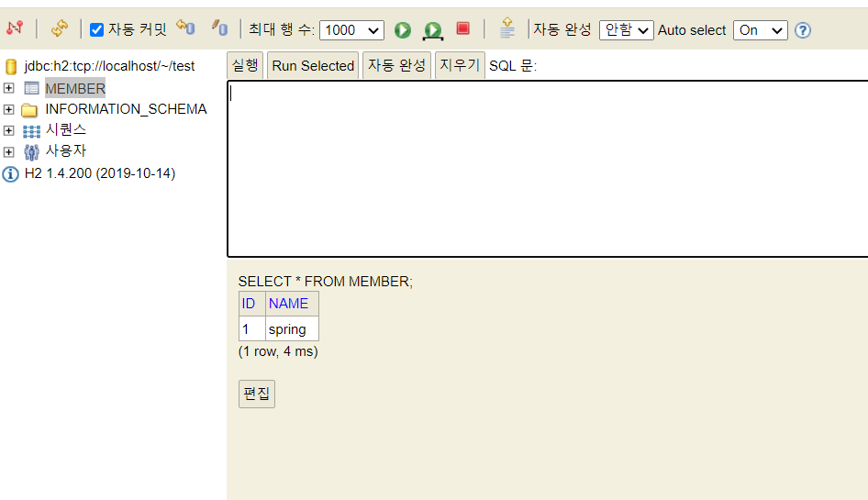The width and height of the screenshot is (868, 500).
Task: Open the 최대 행 수 1000 dropdown
Action: pyautogui.click(x=351, y=30)
